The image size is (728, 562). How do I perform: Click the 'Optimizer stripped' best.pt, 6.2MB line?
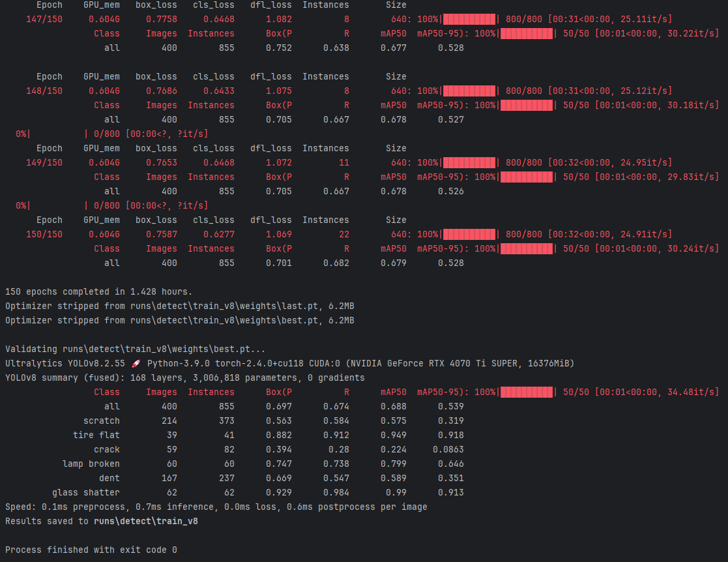pyautogui.click(x=180, y=321)
